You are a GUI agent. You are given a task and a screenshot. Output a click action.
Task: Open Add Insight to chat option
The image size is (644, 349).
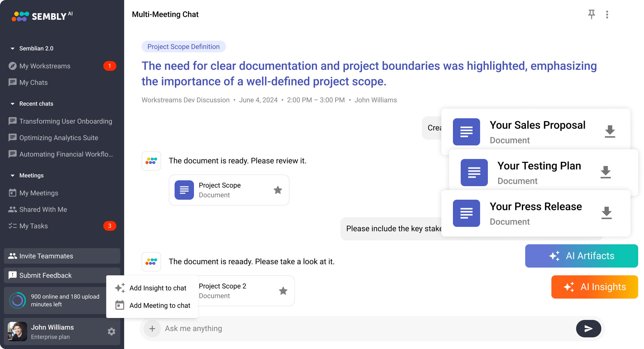158,288
